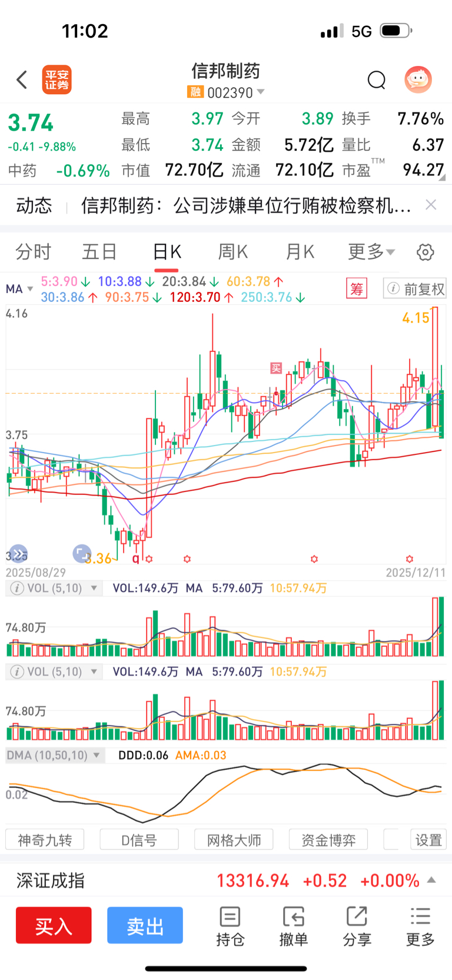Select the 资金博弈 indicator
Screen dimensions: 452x980
click(x=328, y=840)
